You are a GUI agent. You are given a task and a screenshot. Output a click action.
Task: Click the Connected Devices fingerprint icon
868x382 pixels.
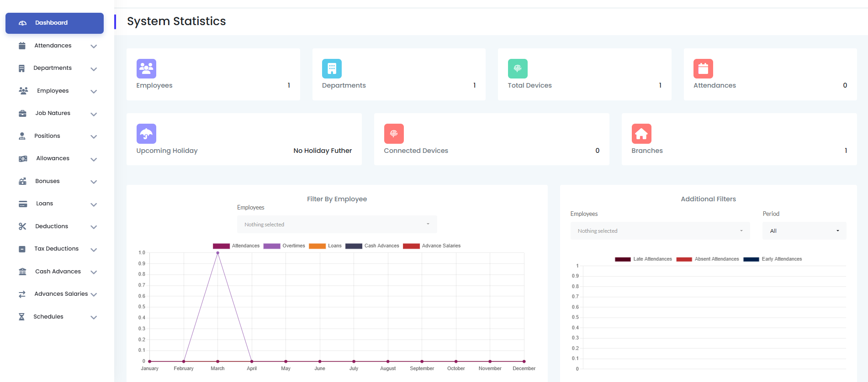coord(394,134)
